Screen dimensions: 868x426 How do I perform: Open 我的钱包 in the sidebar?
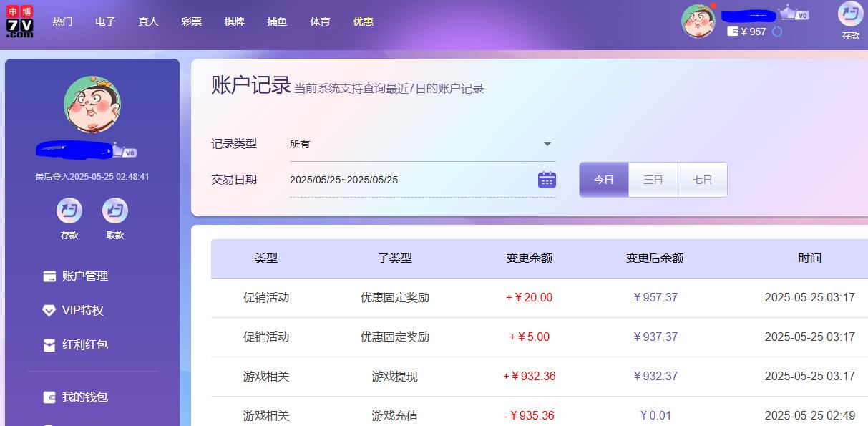[84, 397]
